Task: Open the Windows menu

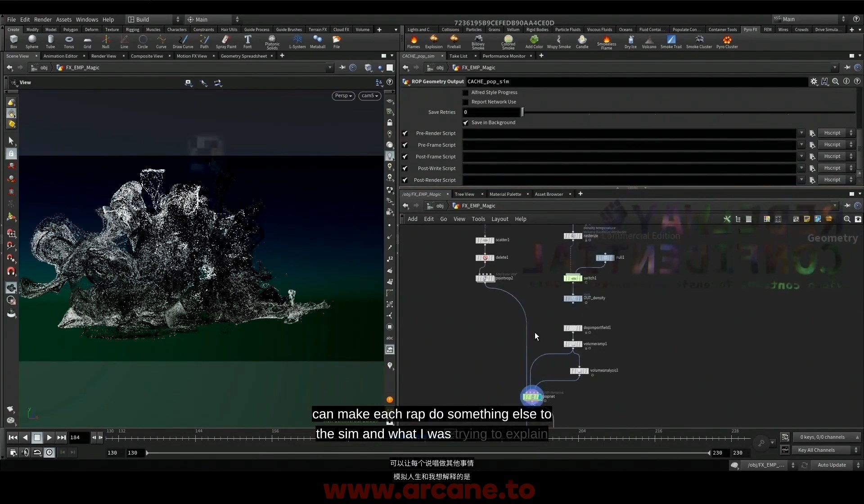Action: pyautogui.click(x=87, y=19)
